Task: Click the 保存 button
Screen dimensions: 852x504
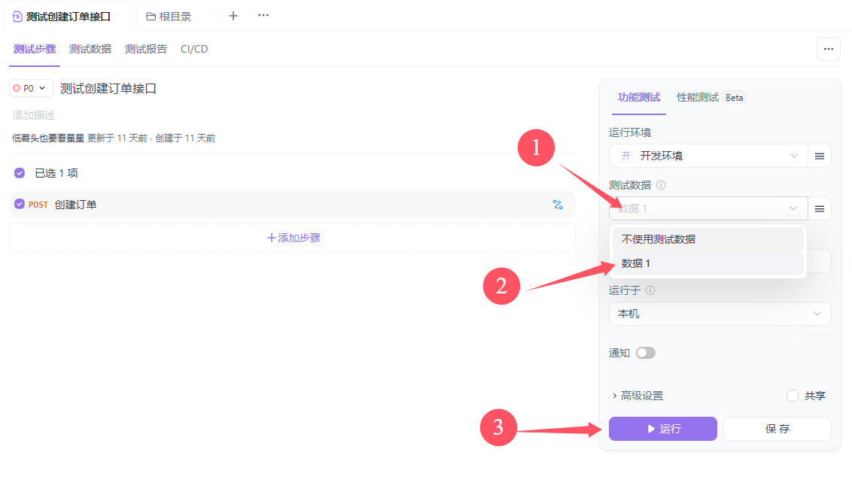Action: tap(777, 429)
